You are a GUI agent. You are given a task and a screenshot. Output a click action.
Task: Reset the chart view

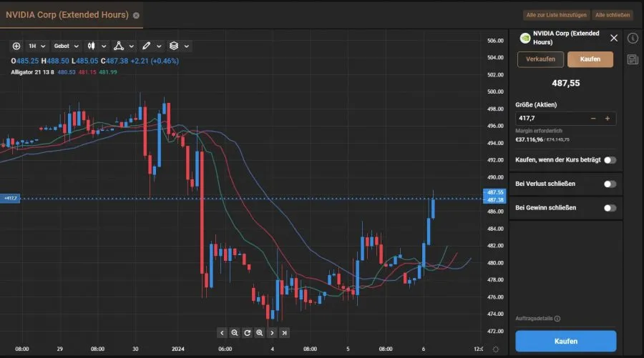click(x=247, y=332)
